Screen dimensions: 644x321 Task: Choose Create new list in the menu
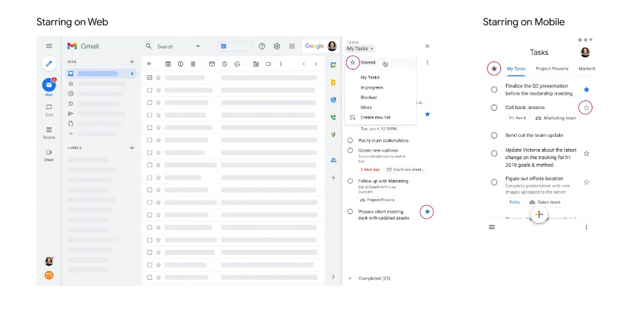point(374,117)
